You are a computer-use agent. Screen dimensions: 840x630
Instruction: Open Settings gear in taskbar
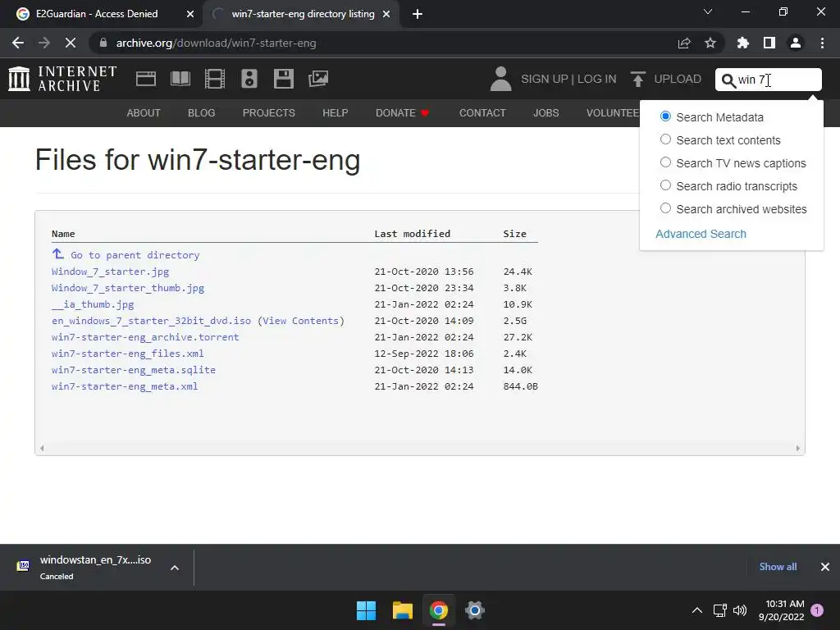(475, 610)
